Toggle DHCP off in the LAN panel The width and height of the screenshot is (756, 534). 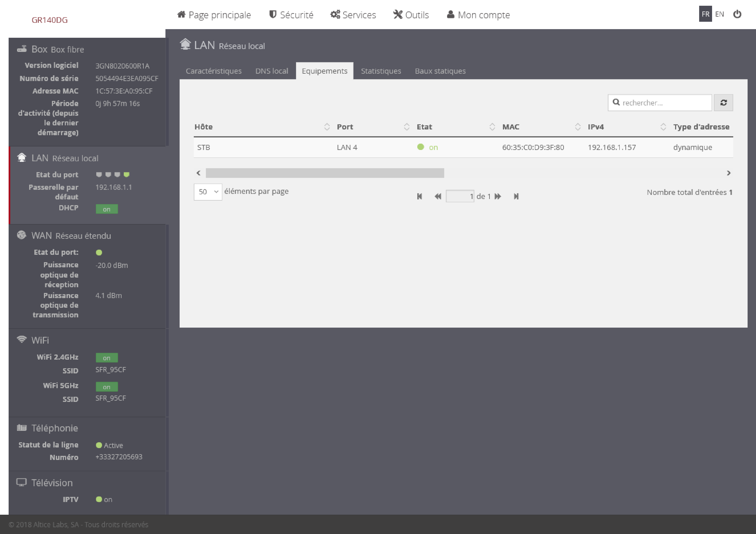[106, 209]
